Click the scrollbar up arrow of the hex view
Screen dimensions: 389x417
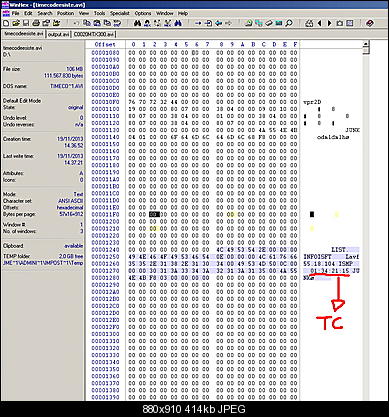click(366, 44)
